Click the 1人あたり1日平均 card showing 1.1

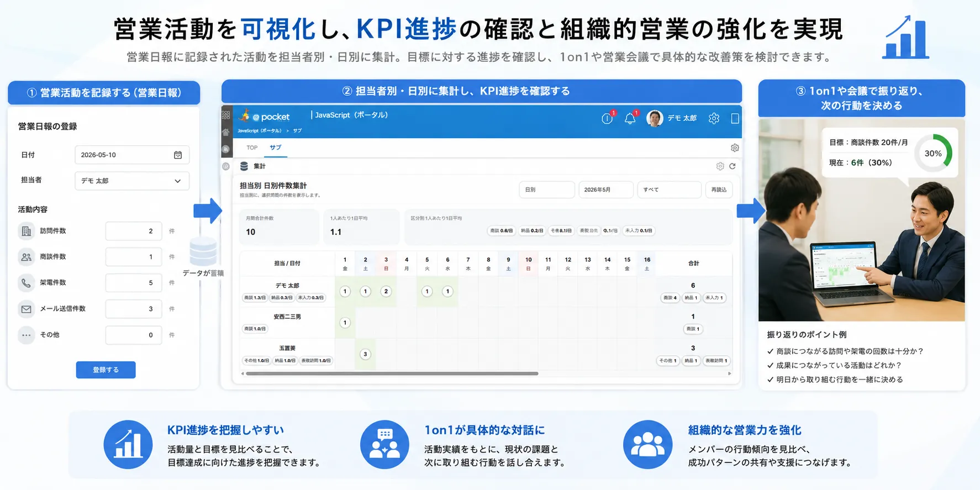361,226
